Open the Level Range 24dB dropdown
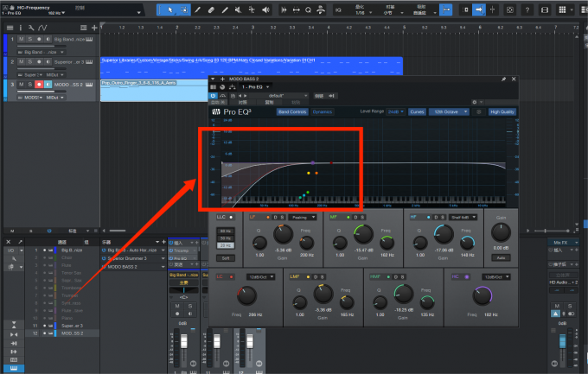The image size is (588, 374). [394, 111]
